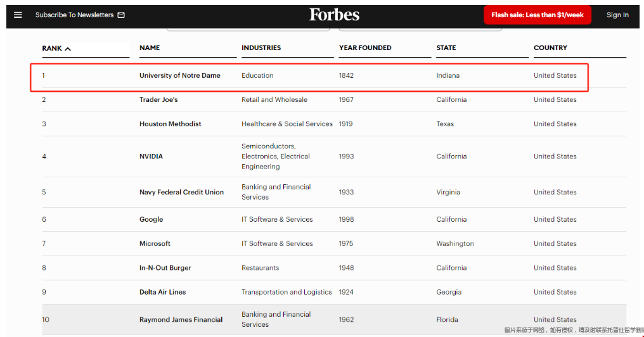644x337 pixels.
Task: Sort by NAME column header
Action: point(150,48)
